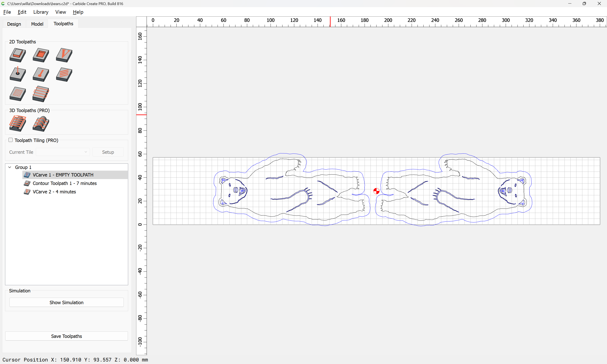Image resolution: width=607 pixels, height=364 pixels.
Task: Select the Group 1 label
Action: (x=23, y=167)
